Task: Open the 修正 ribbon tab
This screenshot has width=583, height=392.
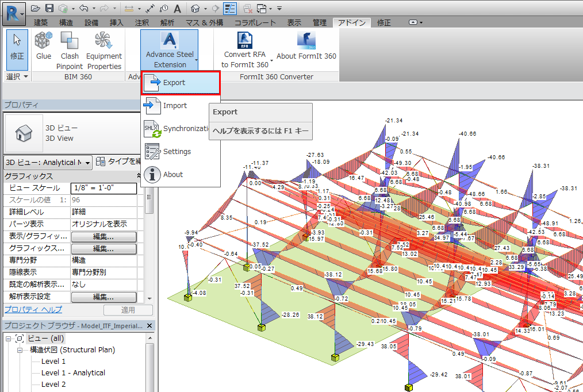Action: (x=383, y=22)
